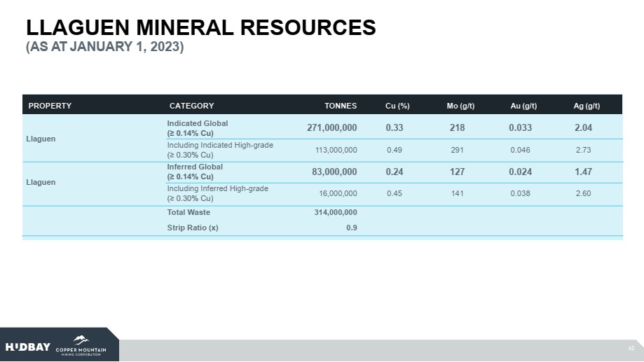This screenshot has width=644, height=362.
Task: Click the Ag (g/t) column header
Action: 587,106
